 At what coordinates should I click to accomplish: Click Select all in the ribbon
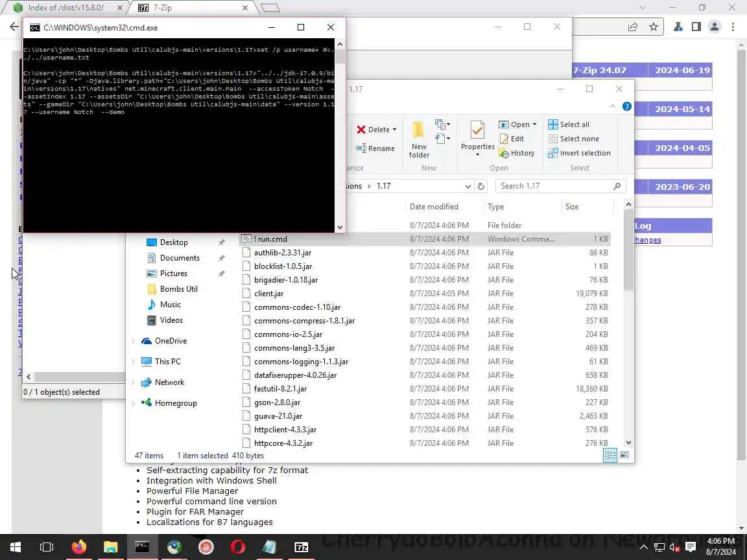pyautogui.click(x=569, y=124)
